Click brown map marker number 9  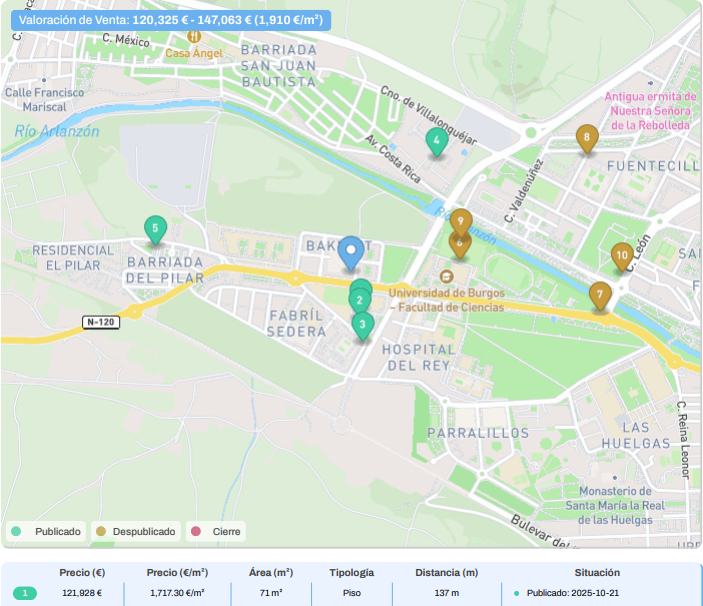click(461, 221)
